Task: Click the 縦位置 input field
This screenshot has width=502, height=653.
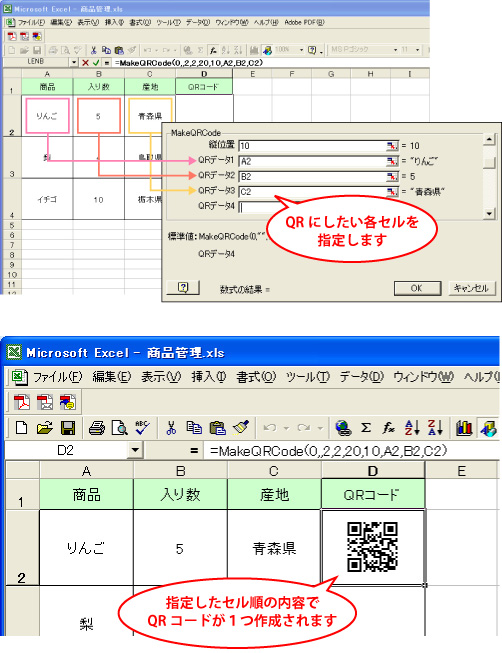Action: 312,146
